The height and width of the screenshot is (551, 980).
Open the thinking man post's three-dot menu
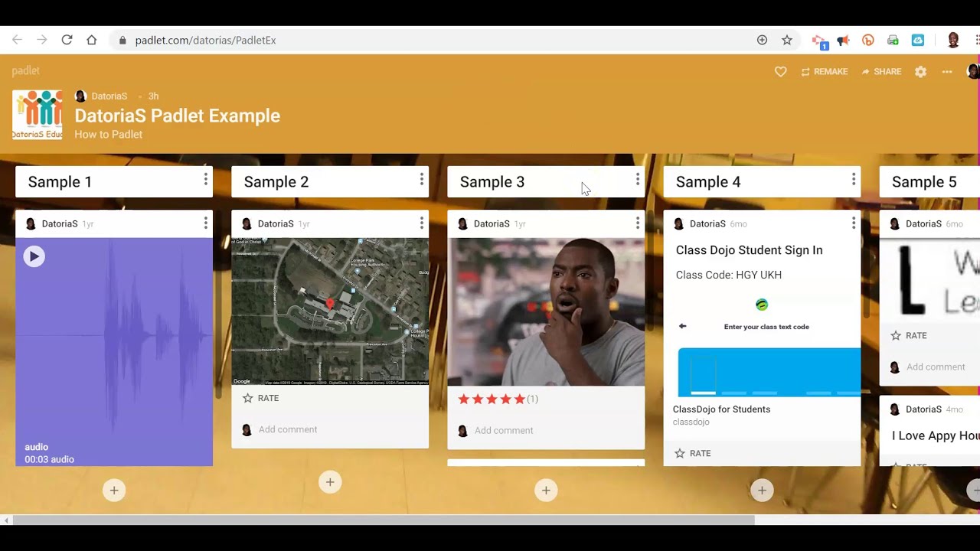point(637,223)
